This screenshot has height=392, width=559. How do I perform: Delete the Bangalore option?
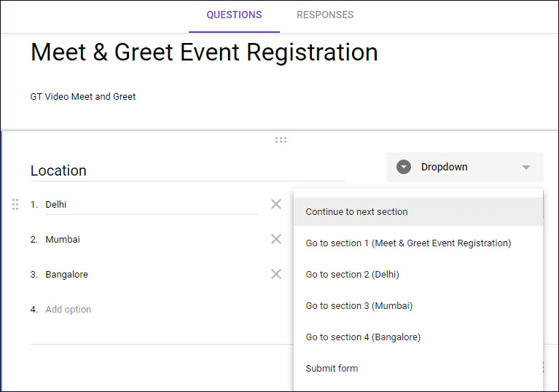tap(276, 274)
